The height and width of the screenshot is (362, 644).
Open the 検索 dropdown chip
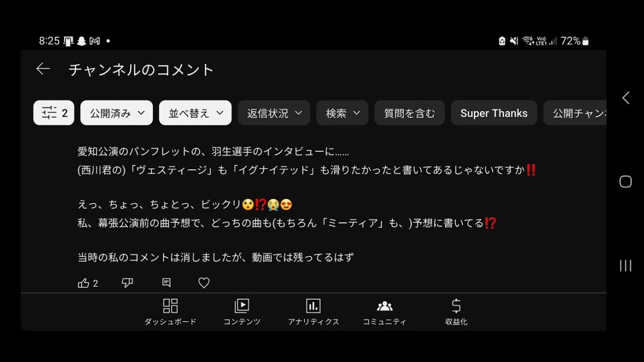[x=342, y=112]
